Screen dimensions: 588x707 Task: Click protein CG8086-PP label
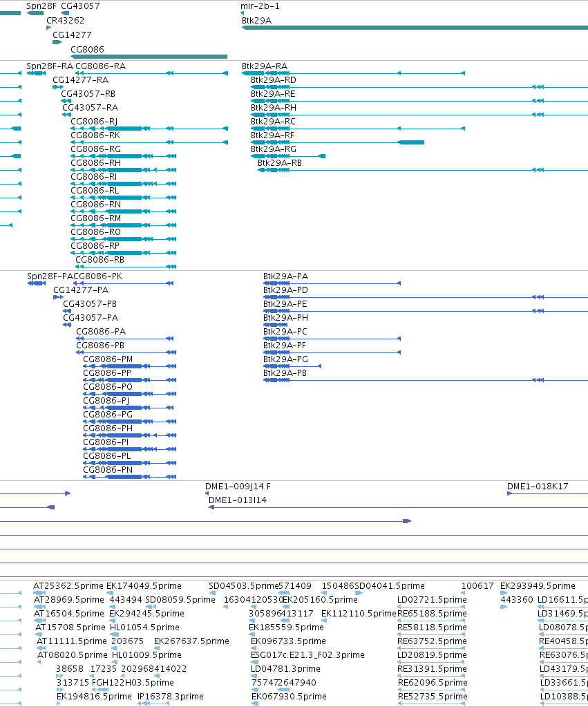[x=107, y=373]
